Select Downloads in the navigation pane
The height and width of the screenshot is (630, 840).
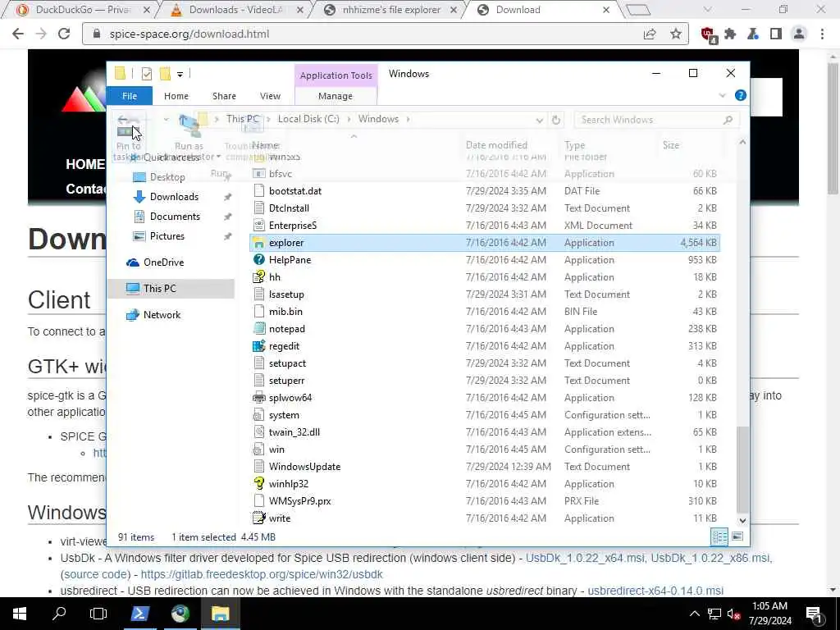[x=174, y=197]
